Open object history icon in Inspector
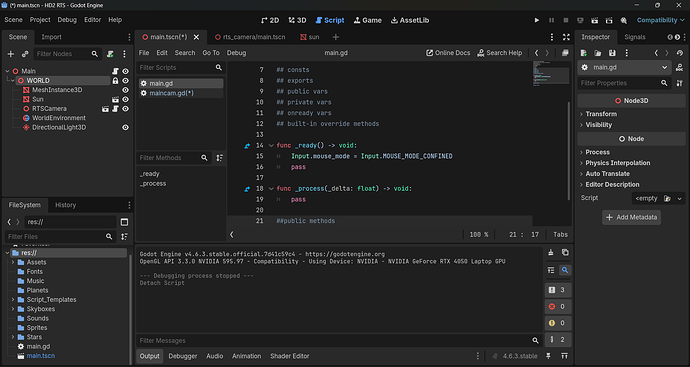 tap(680, 53)
